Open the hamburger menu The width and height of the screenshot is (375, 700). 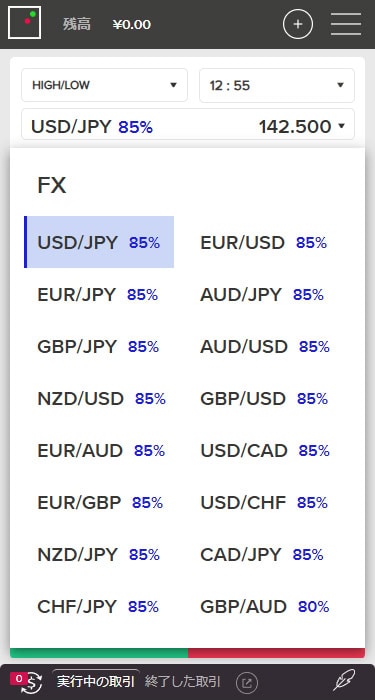346,24
